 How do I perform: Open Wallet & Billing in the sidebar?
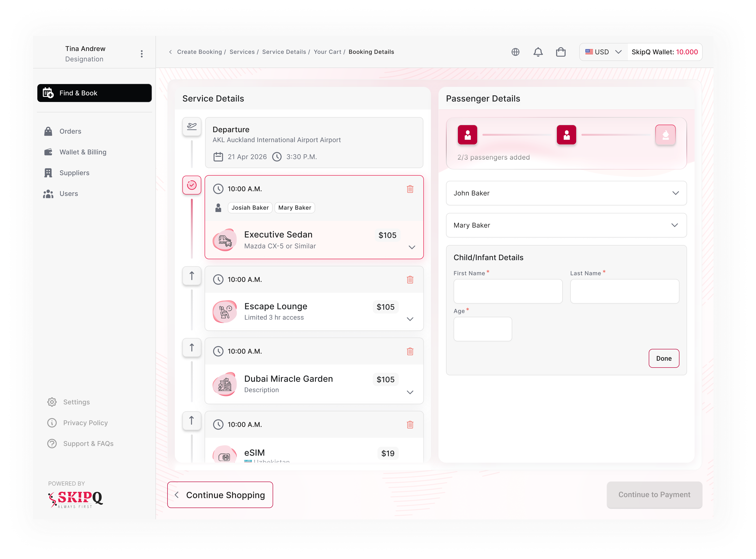coord(75,152)
